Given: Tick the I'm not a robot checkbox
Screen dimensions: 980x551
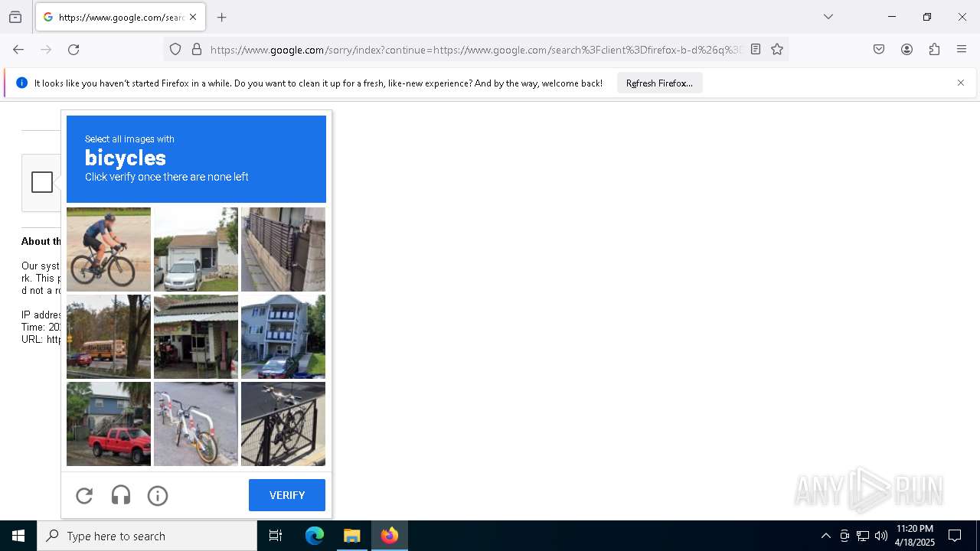Looking at the screenshot, I should pyautogui.click(x=42, y=182).
